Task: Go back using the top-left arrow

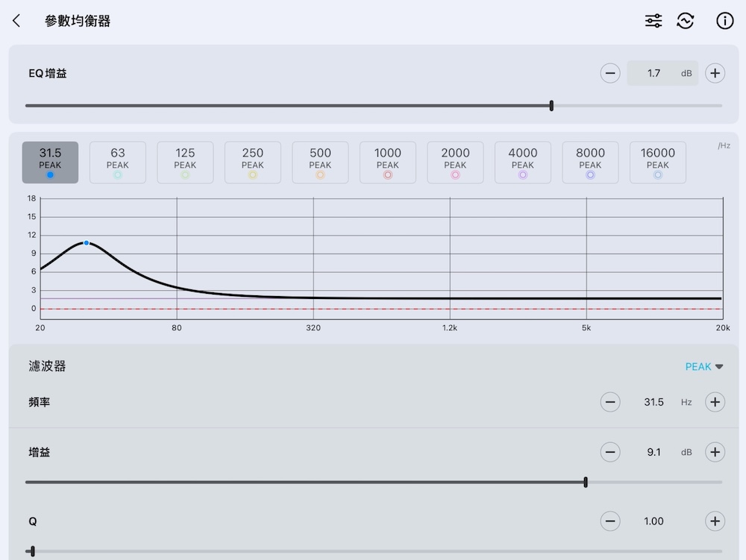Action: pyautogui.click(x=16, y=21)
